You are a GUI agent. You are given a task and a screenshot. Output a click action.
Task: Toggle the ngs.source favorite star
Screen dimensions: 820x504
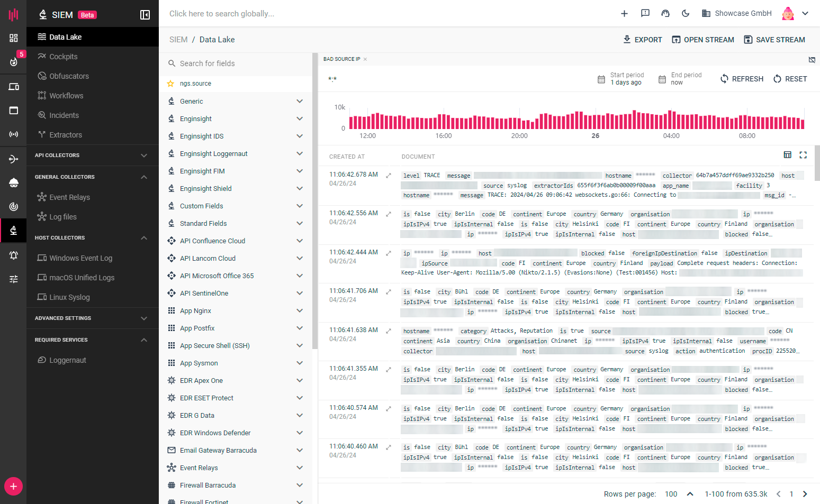click(170, 84)
